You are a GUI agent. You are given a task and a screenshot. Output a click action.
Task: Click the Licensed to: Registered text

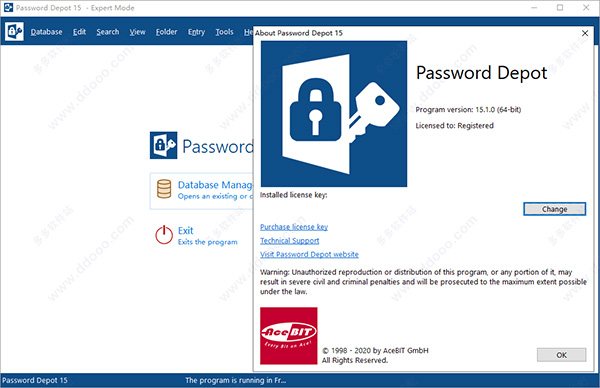click(455, 126)
